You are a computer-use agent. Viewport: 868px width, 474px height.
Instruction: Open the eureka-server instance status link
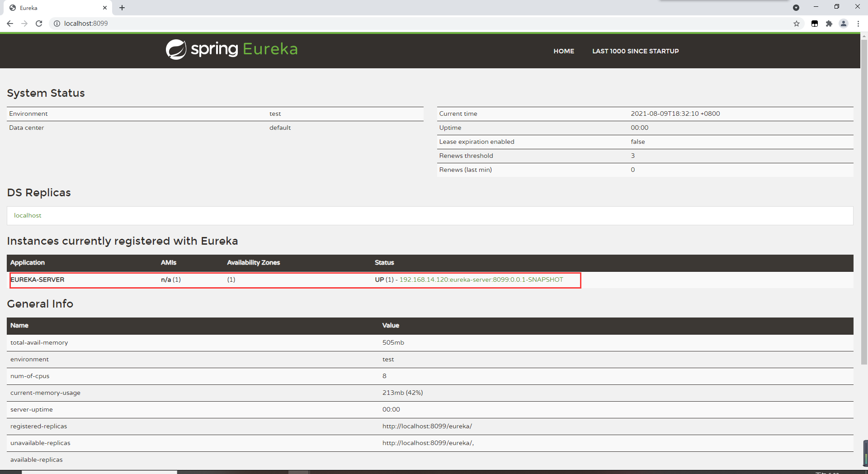point(481,280)
